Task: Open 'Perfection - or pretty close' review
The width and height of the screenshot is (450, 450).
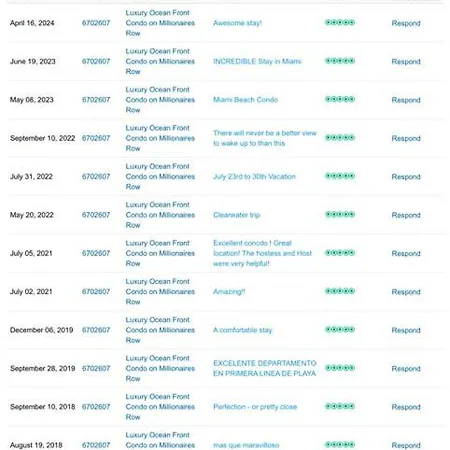Action: coord(255,407)
